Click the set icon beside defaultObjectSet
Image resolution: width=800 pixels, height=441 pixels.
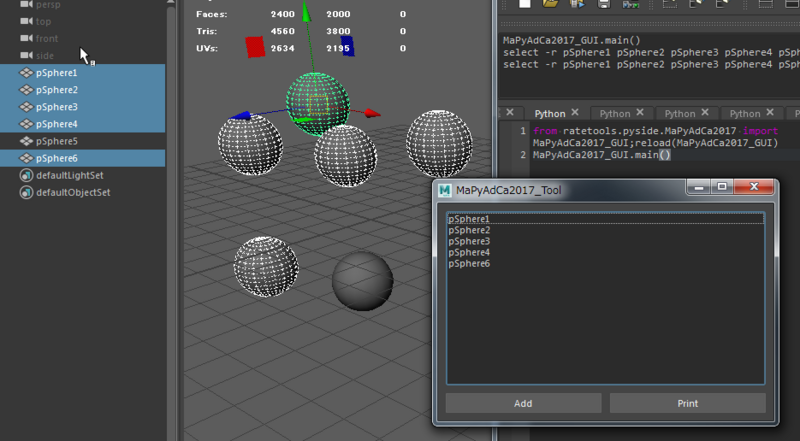[26, 192]
